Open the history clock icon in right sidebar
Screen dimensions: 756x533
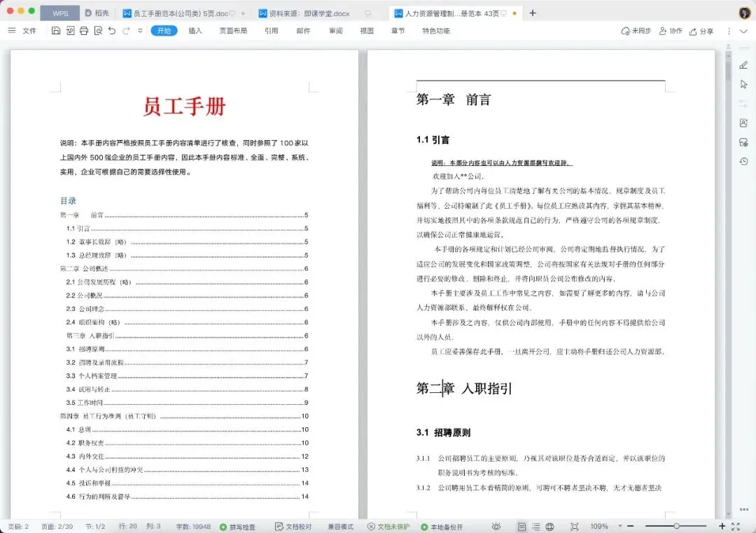point(744,162)
